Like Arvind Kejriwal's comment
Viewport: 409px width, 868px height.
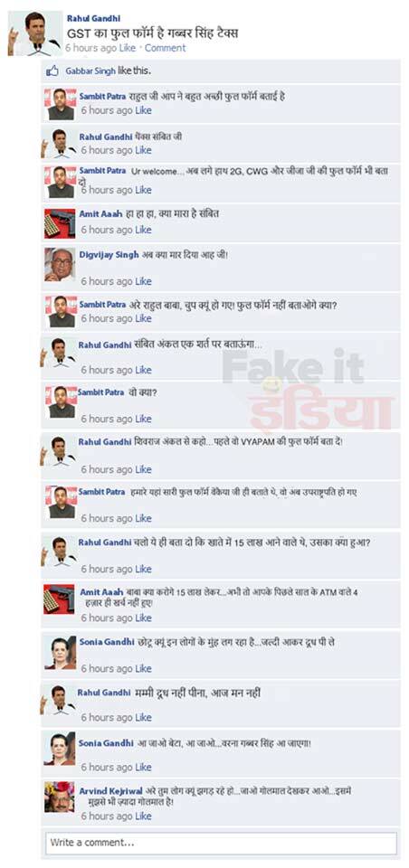point(143,816)
